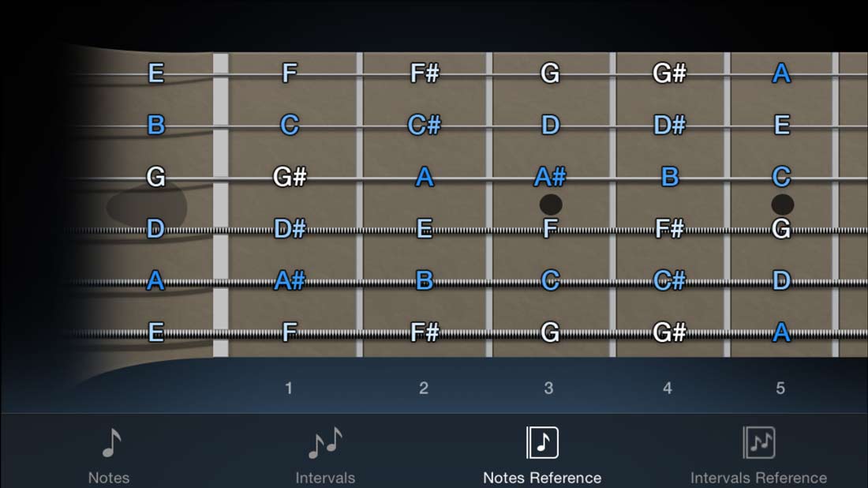Viewport: 868px width, 488px height.
Task: Tap the fifth fret inlay dot
Action: [x=782, y=205]
